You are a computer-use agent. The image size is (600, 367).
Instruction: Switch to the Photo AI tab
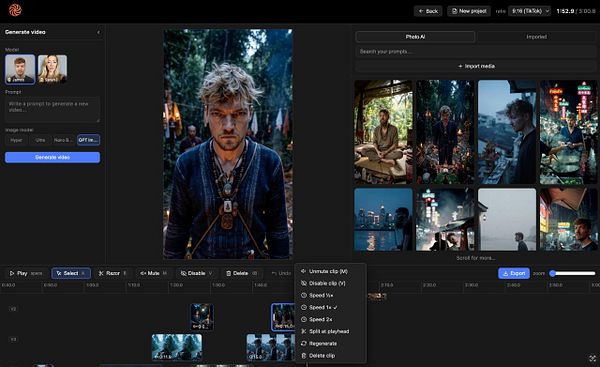point(415,37)
